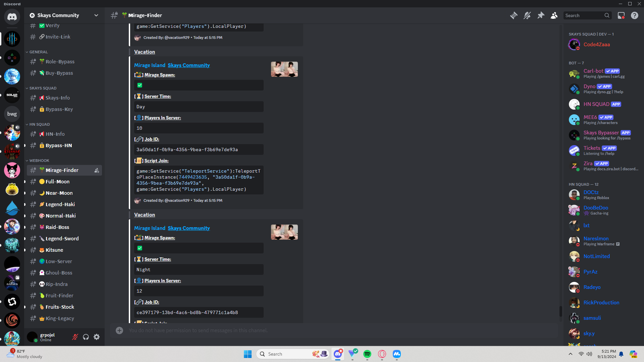Open Discord direct messages home
The width and height of the screenshot is (644, 362).
coord(12,17)
